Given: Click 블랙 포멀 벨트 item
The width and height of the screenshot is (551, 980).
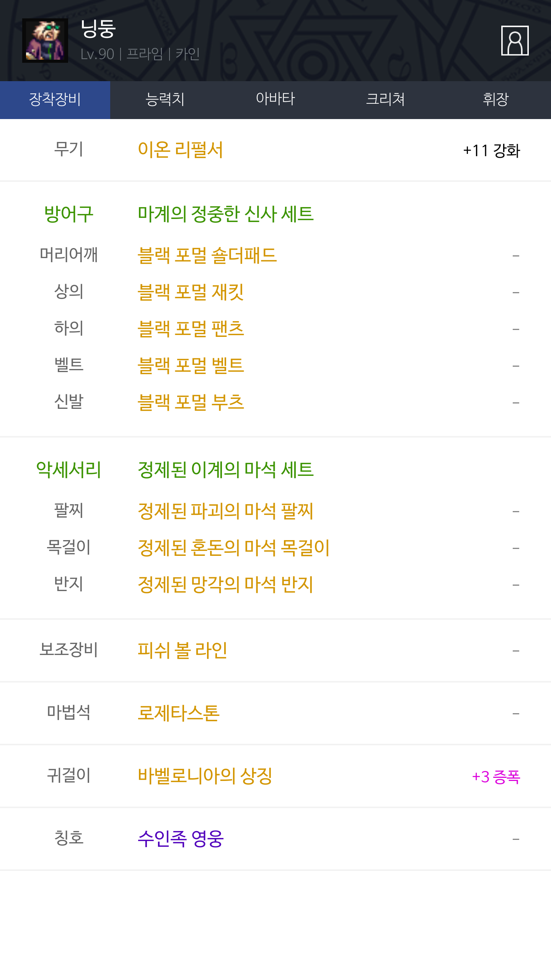Looking at the screenshot, I should [191, 366].
